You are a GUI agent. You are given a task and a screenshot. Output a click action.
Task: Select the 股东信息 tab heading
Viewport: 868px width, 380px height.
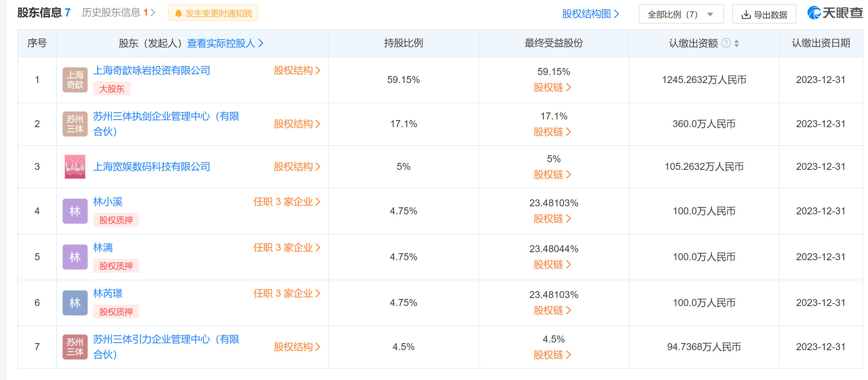(44, 13)
